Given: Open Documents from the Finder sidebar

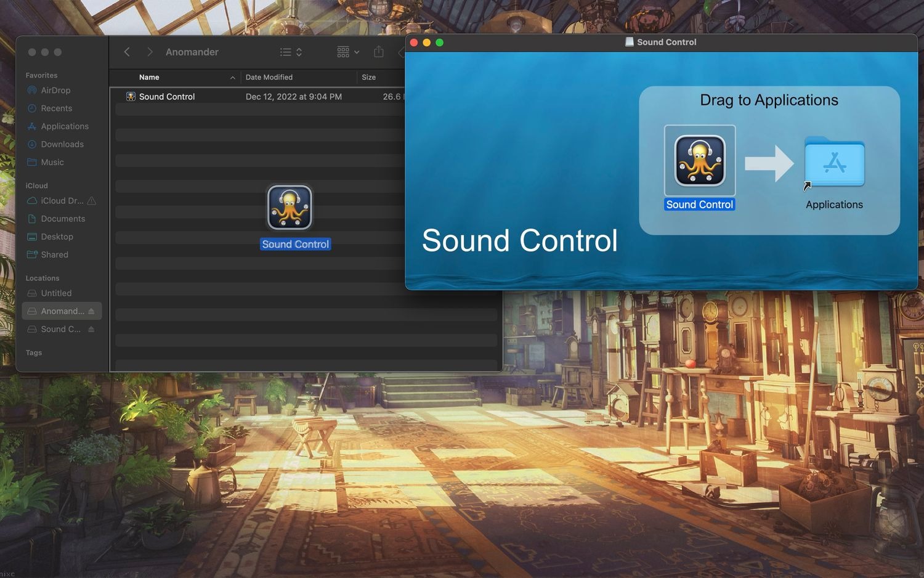Looking at the screenshot, I should (62, 219).
